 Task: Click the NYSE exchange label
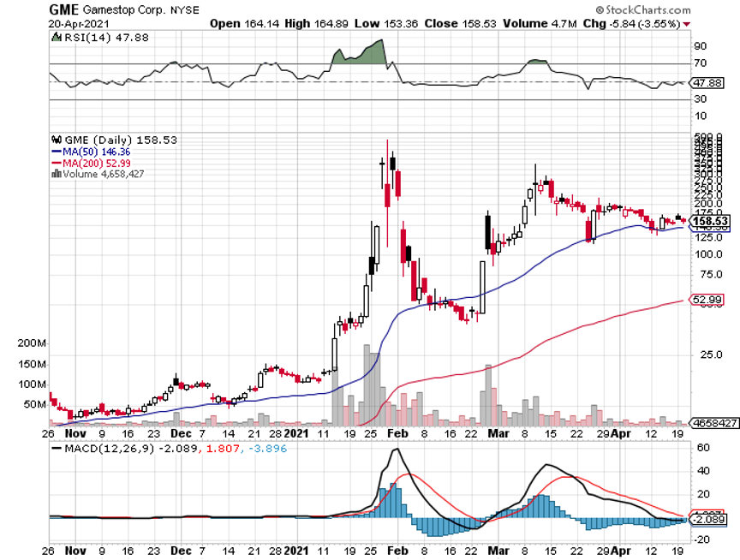click(185, 10)
